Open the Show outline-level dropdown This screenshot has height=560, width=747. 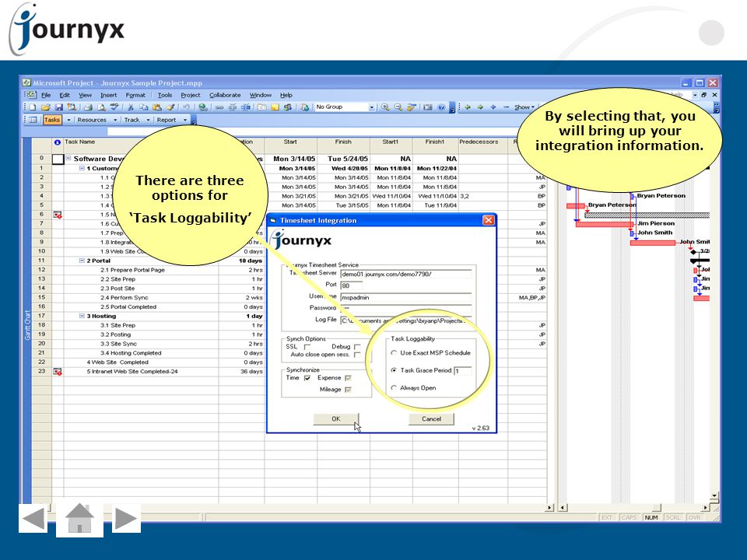(x=524, y=107)
